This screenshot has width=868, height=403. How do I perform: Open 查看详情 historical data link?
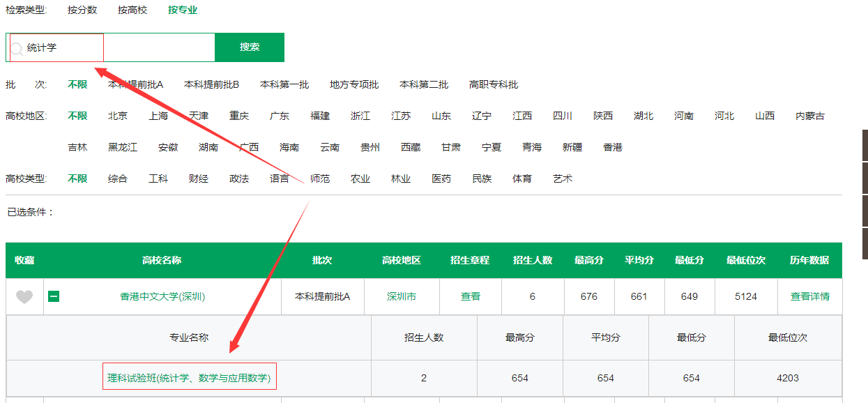pos(810,296)
